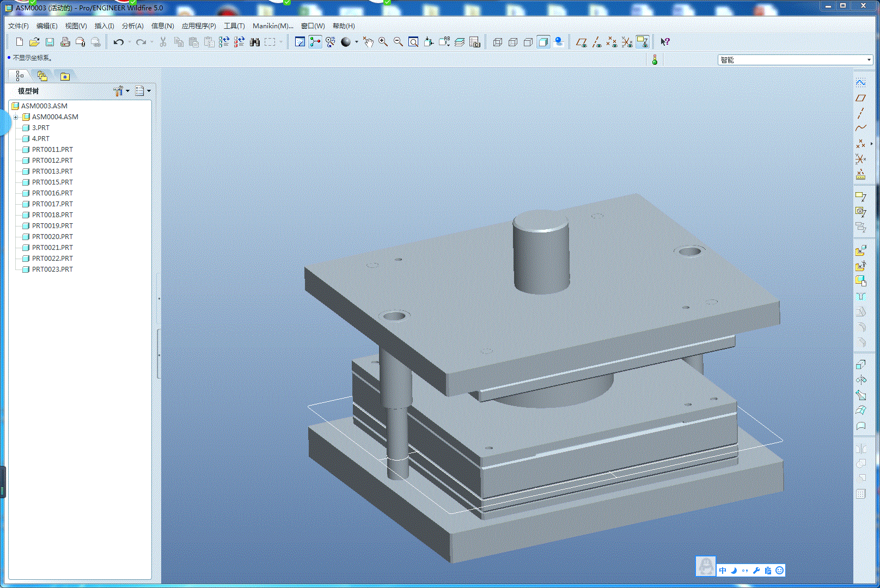Viewport: 880px width, 588px height.
Task: Open the 智能 selection filter dropdown
Action: (869, 60)
